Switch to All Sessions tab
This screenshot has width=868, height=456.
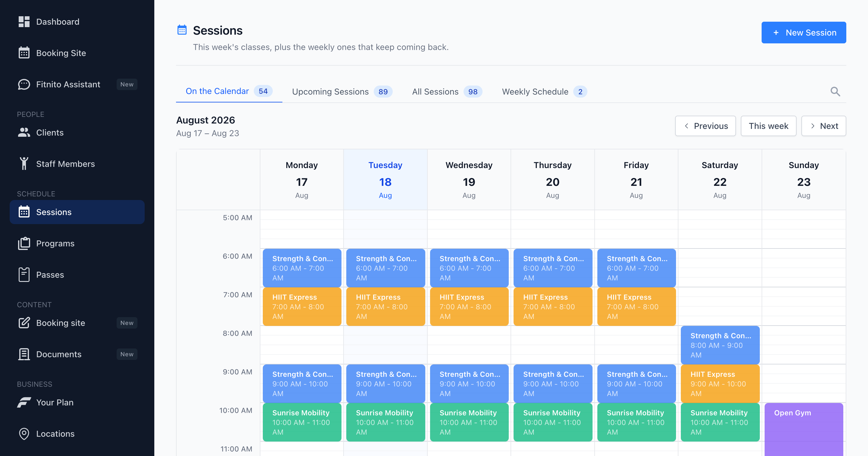pyautogui.click(x=447, y=92)
